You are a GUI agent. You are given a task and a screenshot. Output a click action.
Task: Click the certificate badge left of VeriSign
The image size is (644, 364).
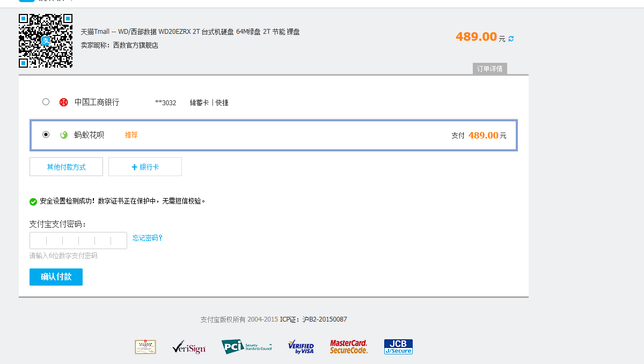click(145, 347)
